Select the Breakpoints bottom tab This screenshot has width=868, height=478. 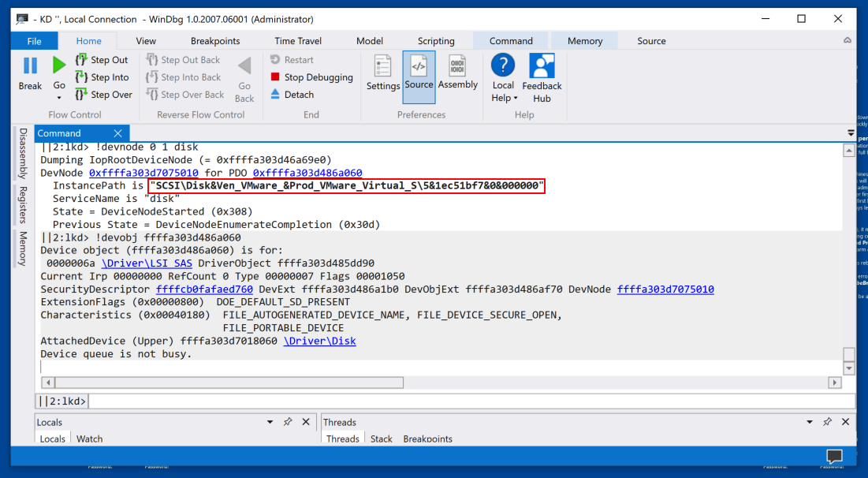[427, 439]
